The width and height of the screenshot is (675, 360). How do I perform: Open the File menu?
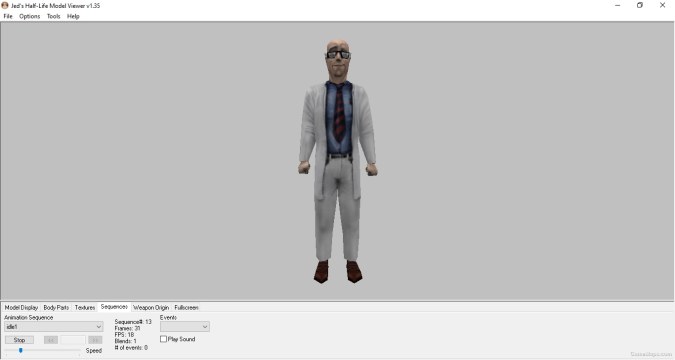(8, 16)
